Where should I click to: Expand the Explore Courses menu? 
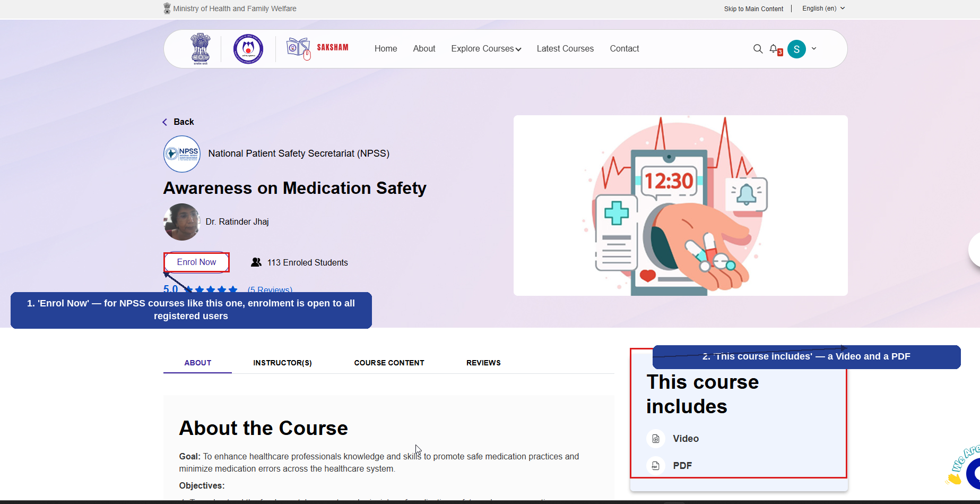pyautogui.click(x=486, y=49)
